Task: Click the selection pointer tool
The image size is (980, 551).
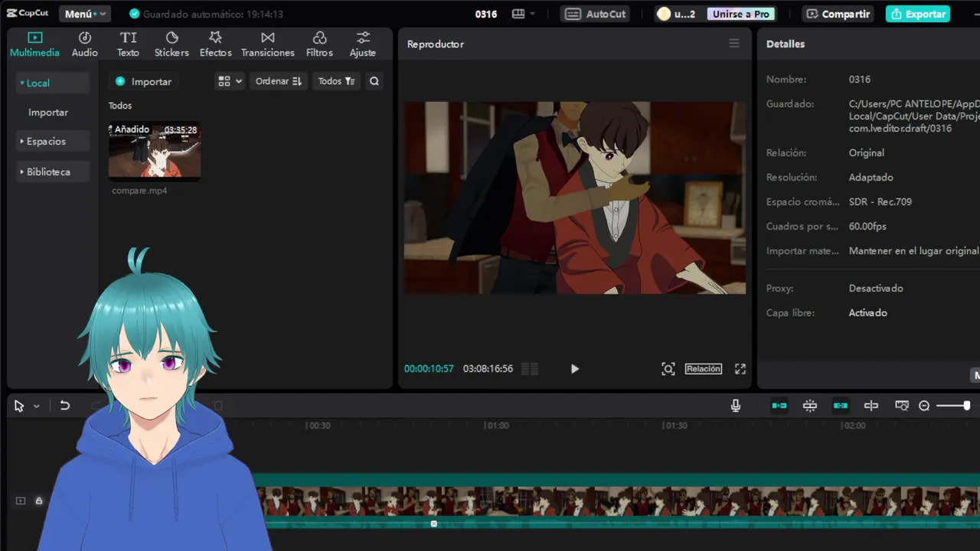Action: (x=19, y=406)
